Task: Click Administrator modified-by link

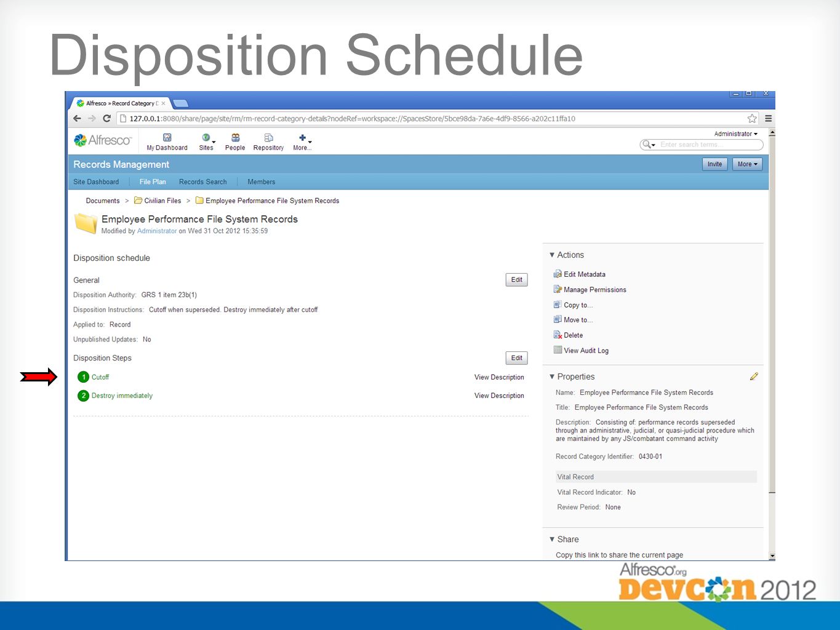Action: (157, 231)
